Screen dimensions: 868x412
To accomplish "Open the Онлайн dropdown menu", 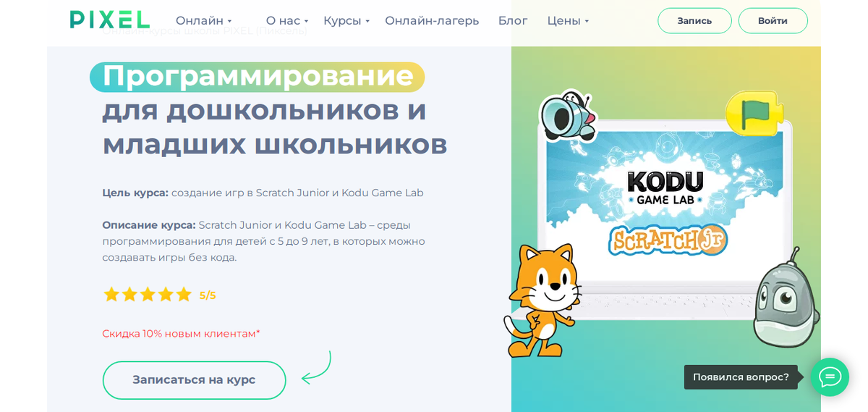I will [203, 21].
